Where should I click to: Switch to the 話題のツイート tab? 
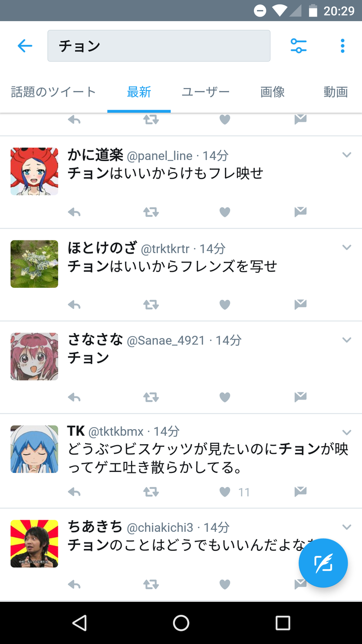tap(53, 92)
